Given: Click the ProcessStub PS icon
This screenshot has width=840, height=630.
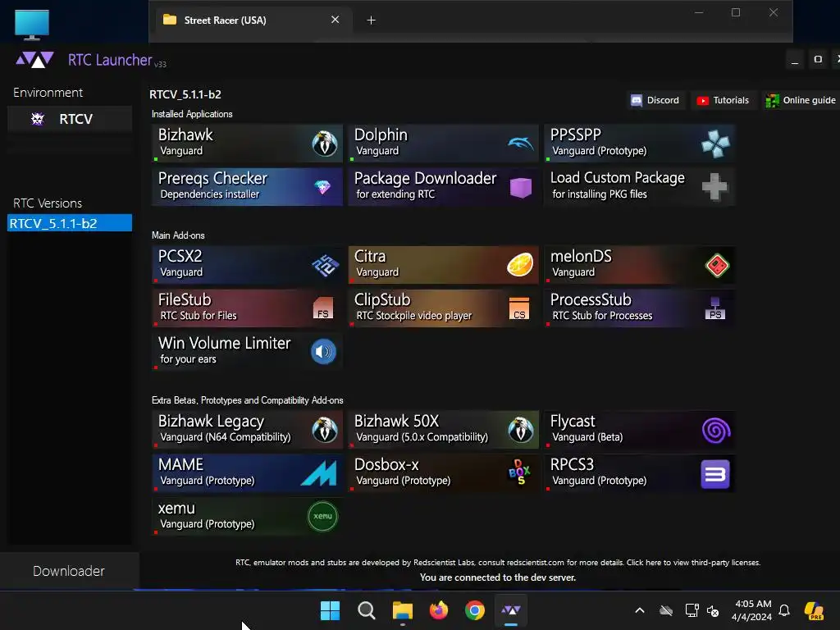Looking at the screenshot, I should 715,308.
